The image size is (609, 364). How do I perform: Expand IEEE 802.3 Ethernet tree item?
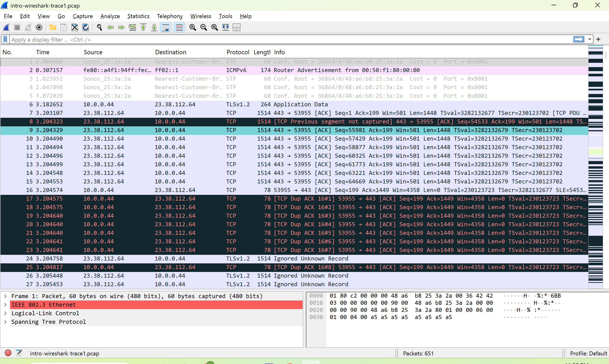tap(5, 305)
